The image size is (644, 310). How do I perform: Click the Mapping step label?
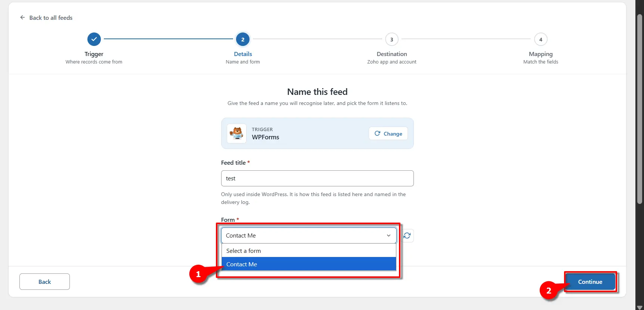(541, 54)
